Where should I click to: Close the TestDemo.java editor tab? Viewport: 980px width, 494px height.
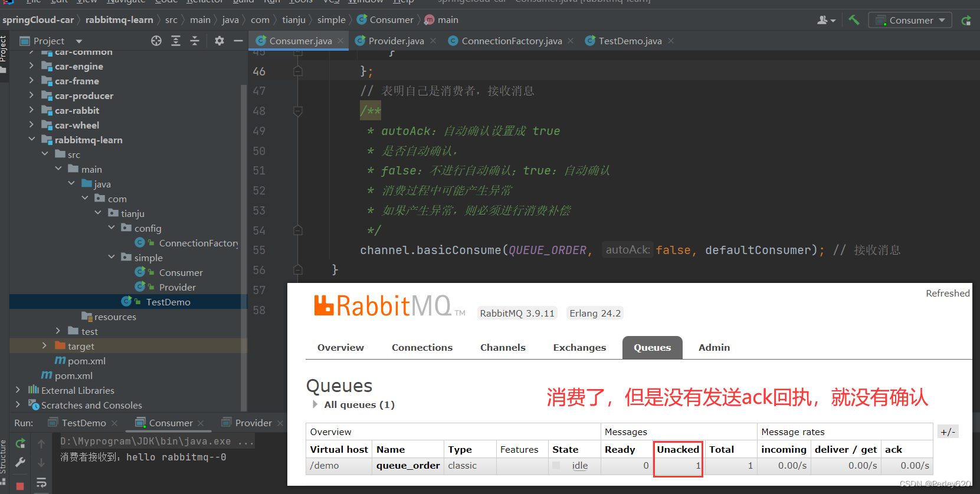tap(671, 41)
